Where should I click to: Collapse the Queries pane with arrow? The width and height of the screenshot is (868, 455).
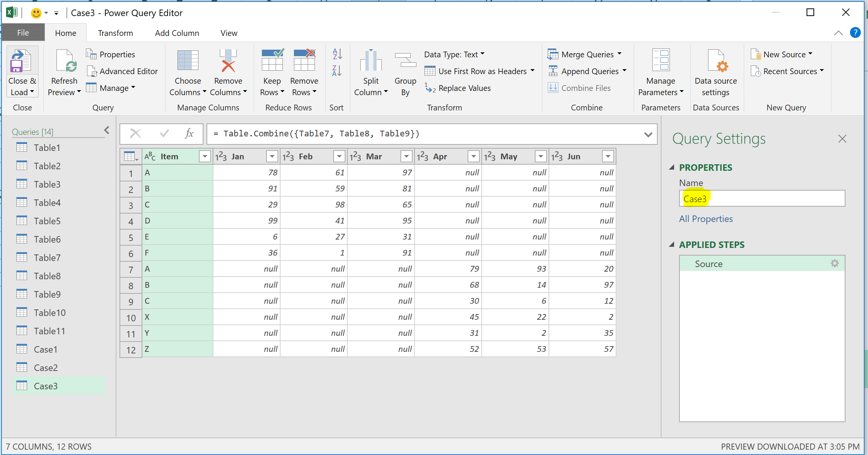(x=107, y=131)
